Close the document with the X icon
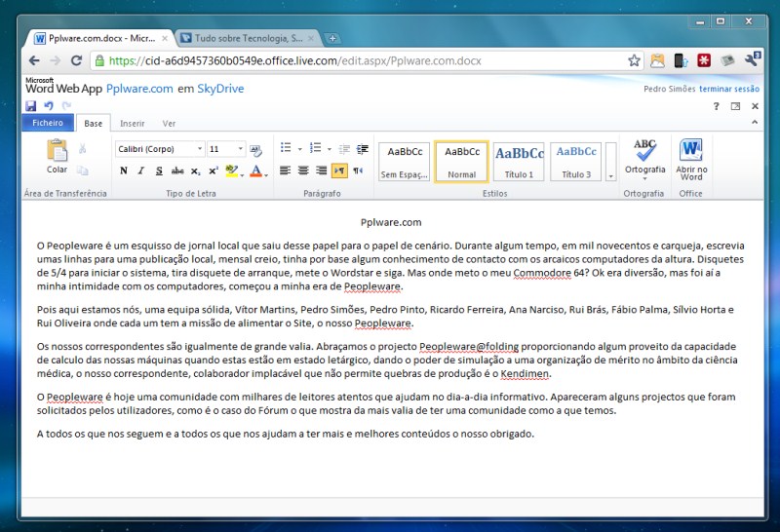 click(755, 106)
